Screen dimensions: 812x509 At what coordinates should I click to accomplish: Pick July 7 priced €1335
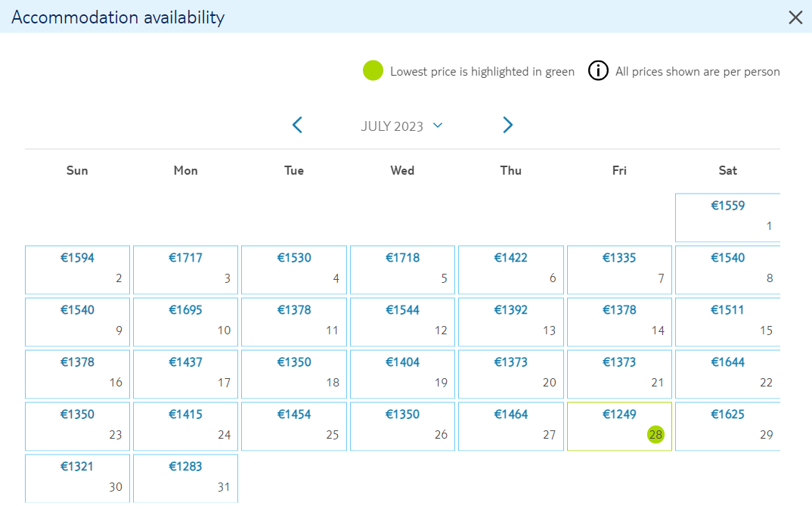619,270
